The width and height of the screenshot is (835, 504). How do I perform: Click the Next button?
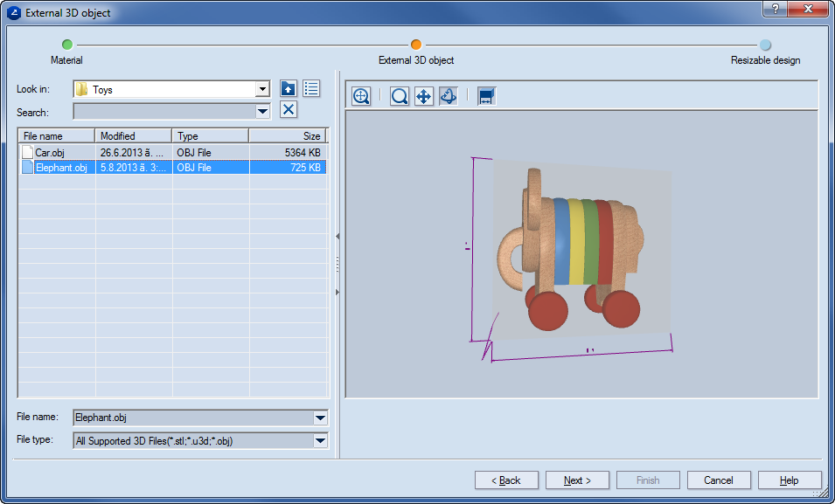(x=577, y=480)
